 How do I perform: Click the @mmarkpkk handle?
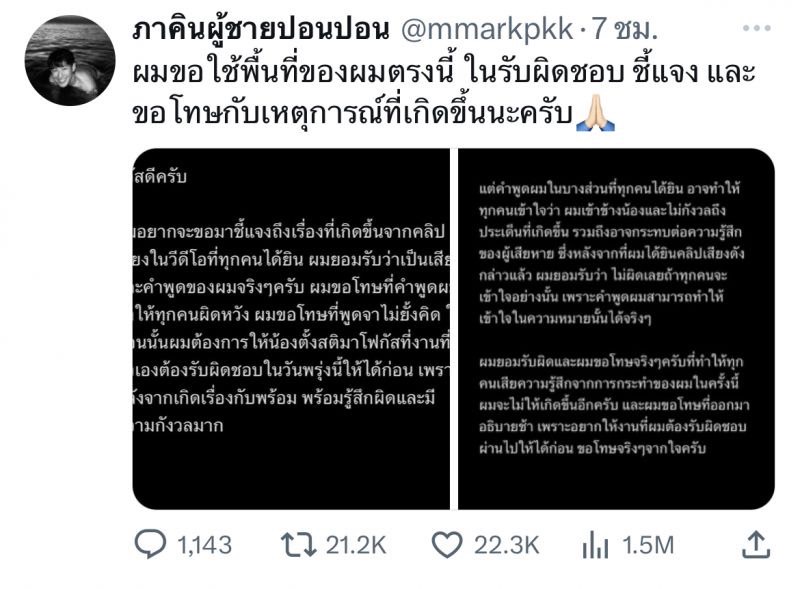[x=487, y=30]
